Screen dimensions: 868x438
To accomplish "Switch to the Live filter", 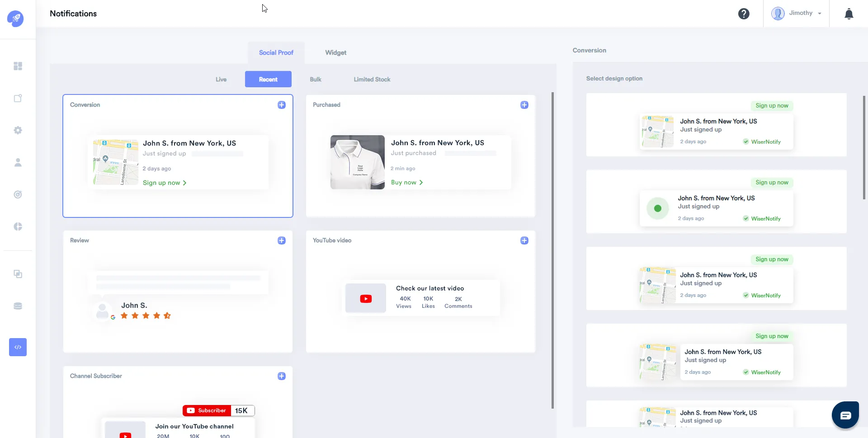I will point(221,79).
